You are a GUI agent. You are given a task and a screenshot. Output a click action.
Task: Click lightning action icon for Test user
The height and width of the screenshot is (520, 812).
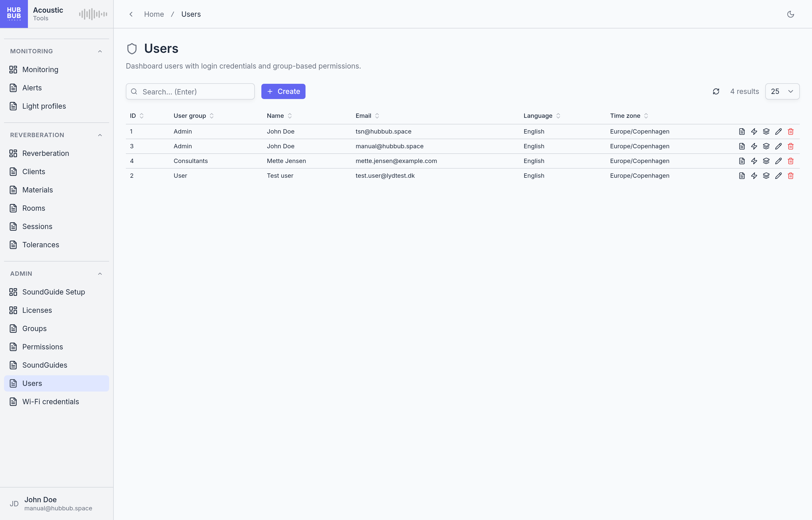754,176
